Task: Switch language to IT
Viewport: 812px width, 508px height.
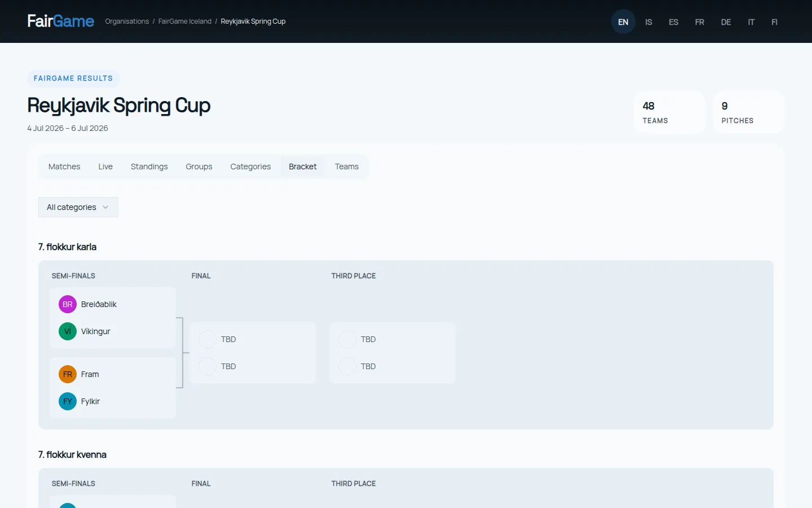Action: point(751,22)
